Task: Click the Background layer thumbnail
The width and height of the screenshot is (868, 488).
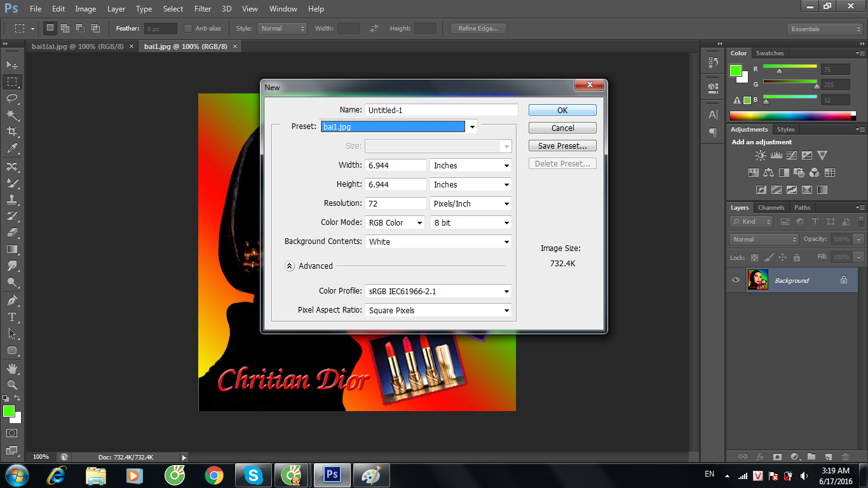Action: tap(757, 280)
